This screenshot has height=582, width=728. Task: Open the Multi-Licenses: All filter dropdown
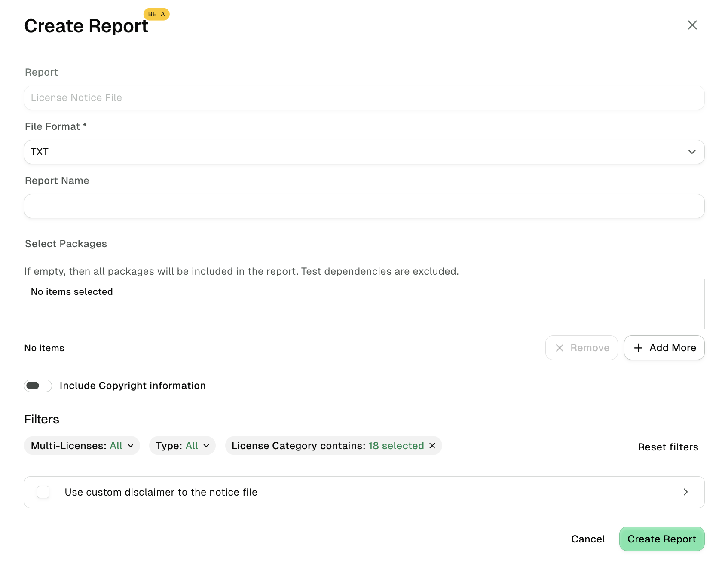point(82,446)
